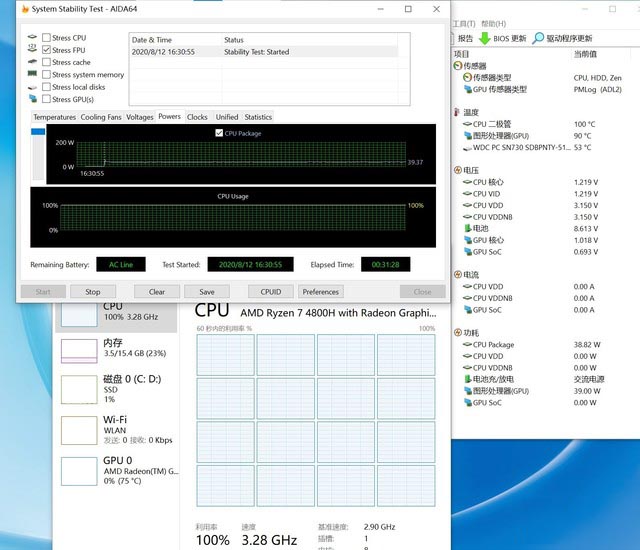Select 内存 in Task Manager sidebar
The width and height of the screenshot is (640, 550).
click(x=116, y=350)
